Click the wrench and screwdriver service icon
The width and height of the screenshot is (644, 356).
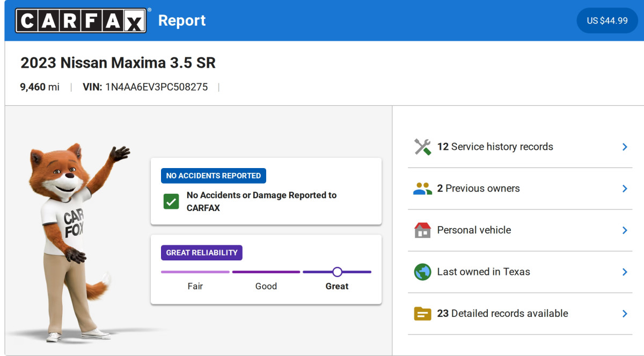coord(422,147)
